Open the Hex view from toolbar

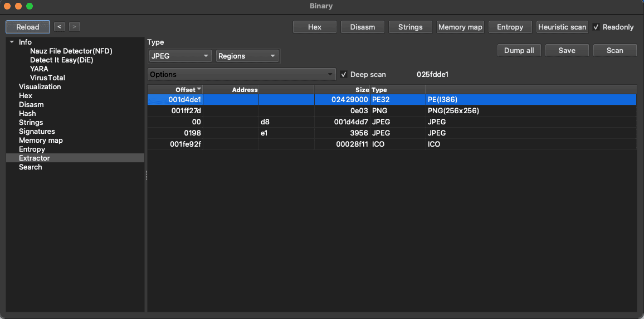click(315, 27)
